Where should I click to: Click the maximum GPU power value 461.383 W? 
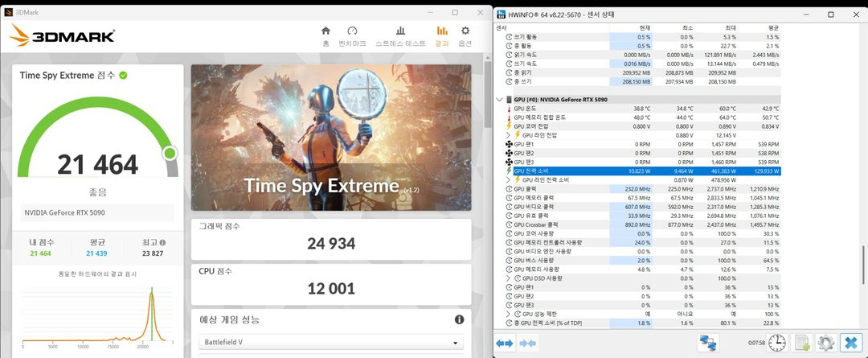coord(722,171)
